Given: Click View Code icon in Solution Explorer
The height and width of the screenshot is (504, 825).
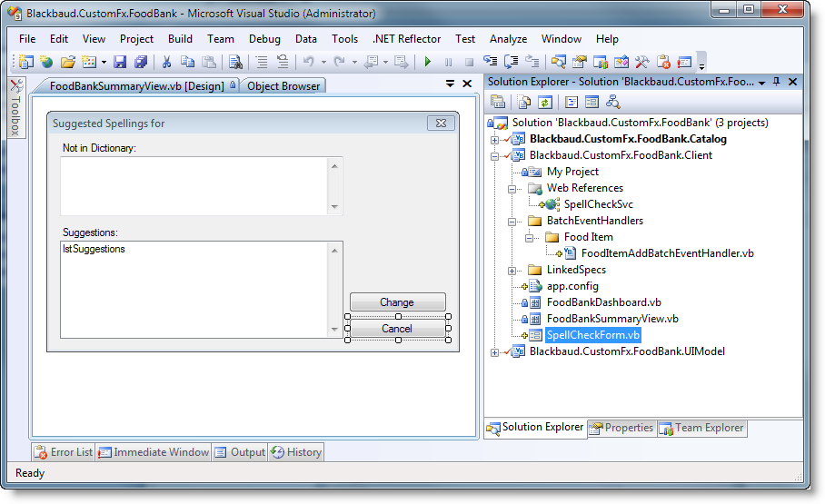Looking at the screenshot, I should pos(571,102).
